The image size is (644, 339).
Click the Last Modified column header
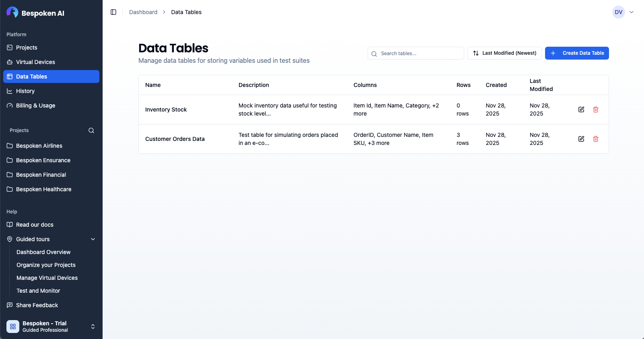[541, 85]
